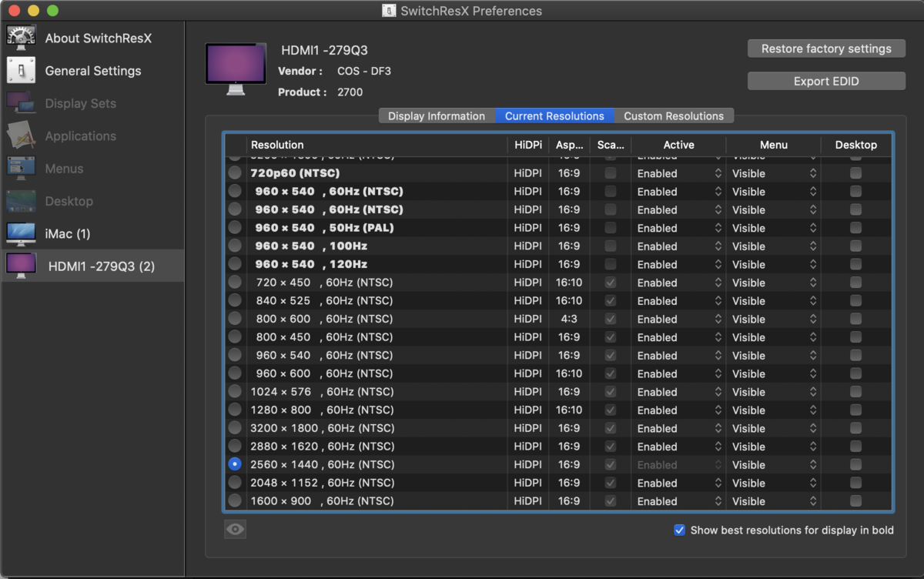924x579 pixels.
Task: Select the 1280 × 800 resolution radio button
Action: point(235,410)
